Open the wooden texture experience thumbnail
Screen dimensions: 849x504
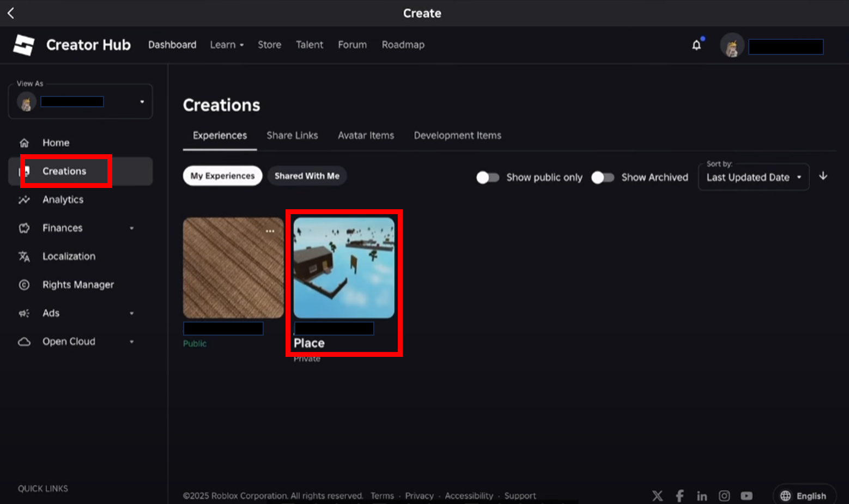233,268
